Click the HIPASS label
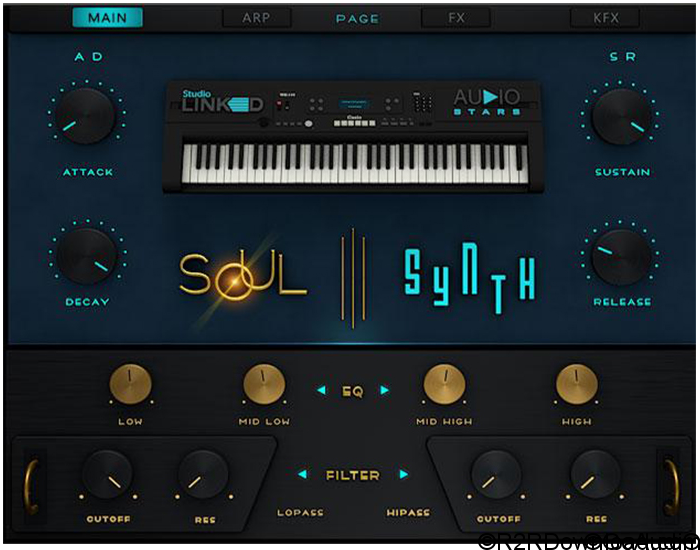 coord(408,513)
